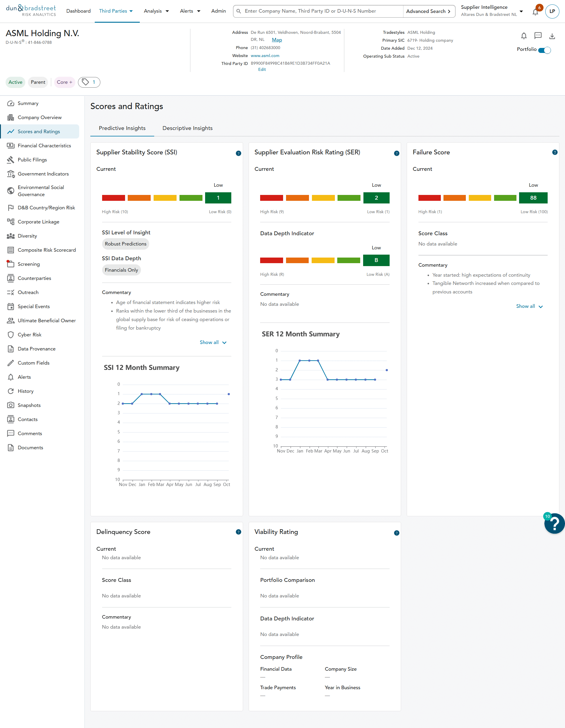The height and width of the screenshot is (728, 565).
Task: Open the www.asml.com website link
Action: point(265,56)
